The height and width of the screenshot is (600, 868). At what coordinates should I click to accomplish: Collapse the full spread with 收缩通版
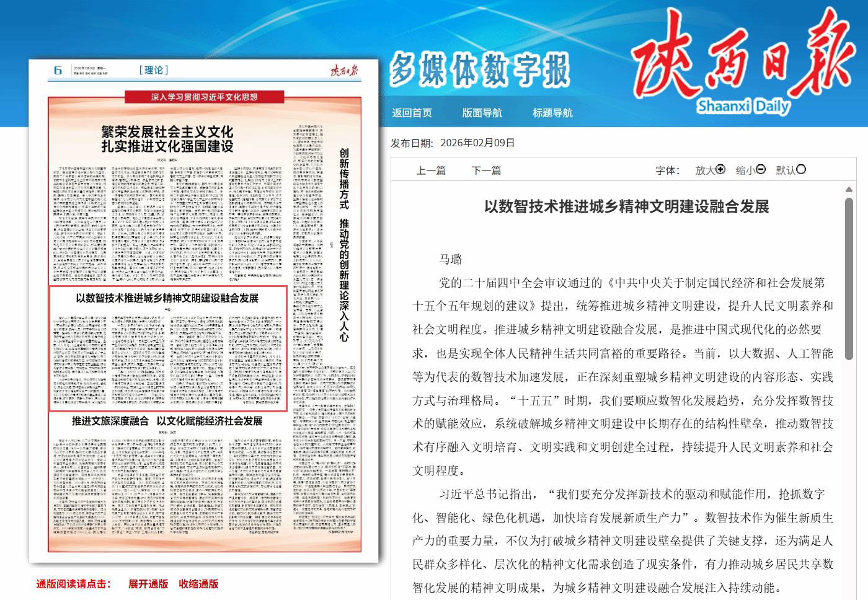click(198, 584)
